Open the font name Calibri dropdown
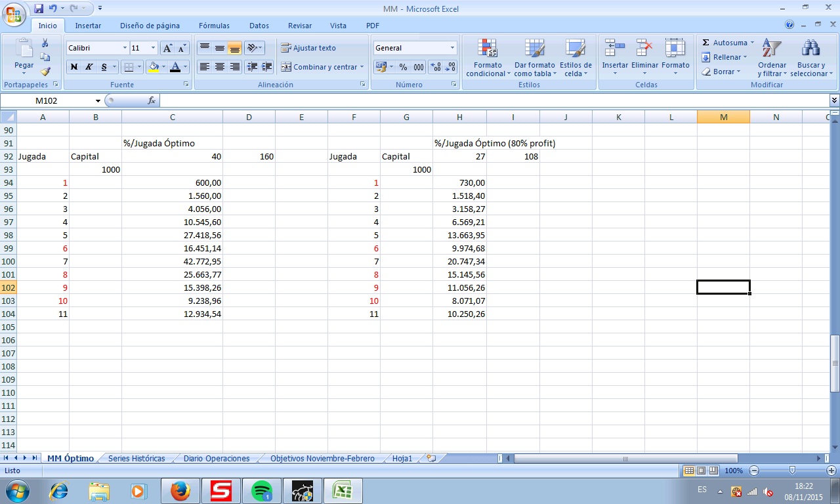Screen dimensions: 840x504 point(125,48)
